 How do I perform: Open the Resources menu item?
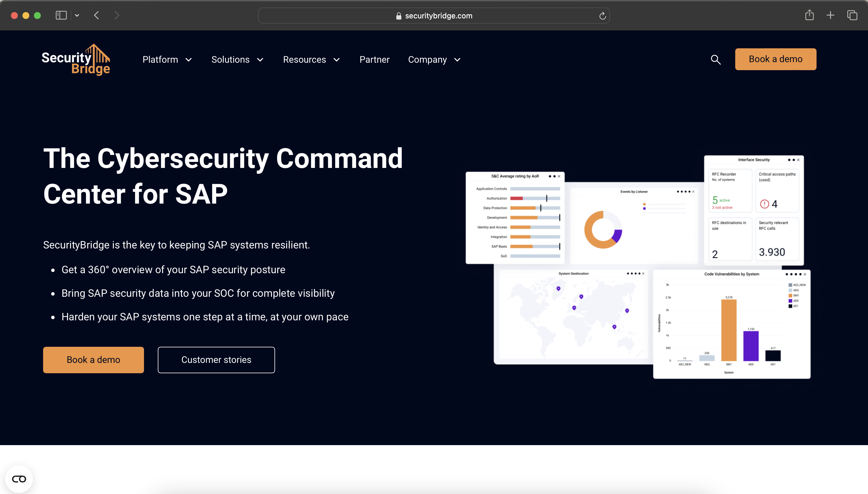pos(304,60)
